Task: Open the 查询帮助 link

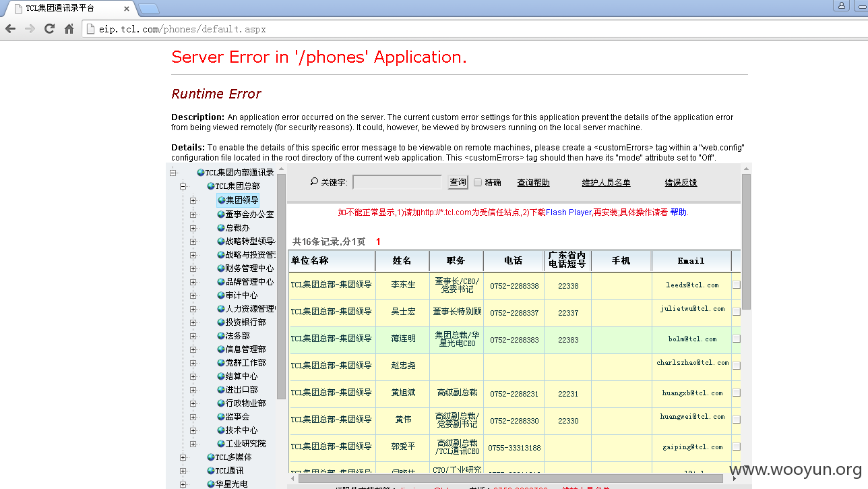Action: click(x=533, y=183)
